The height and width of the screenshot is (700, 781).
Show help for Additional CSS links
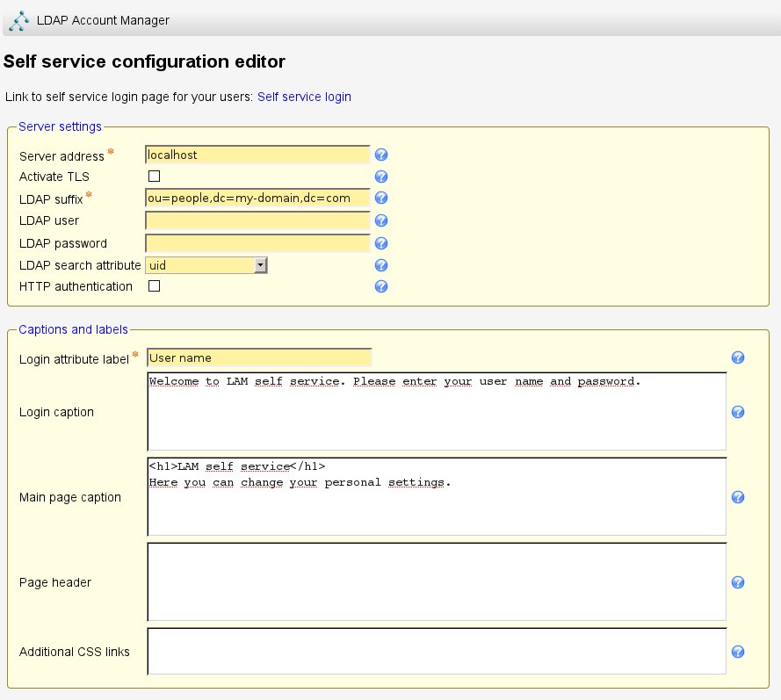click(738, 652)
